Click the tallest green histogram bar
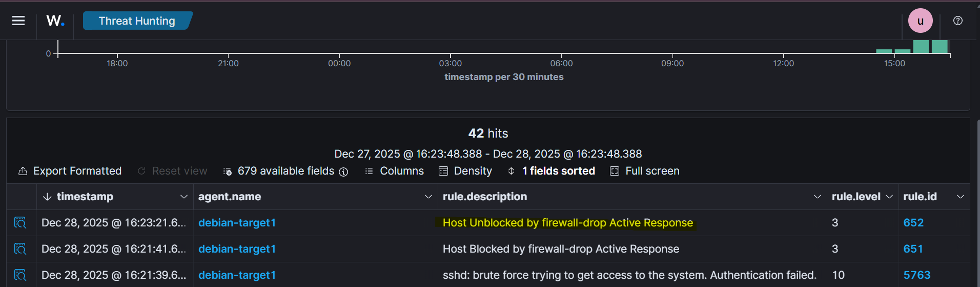980x287 pixels. (x=921, y=46)
